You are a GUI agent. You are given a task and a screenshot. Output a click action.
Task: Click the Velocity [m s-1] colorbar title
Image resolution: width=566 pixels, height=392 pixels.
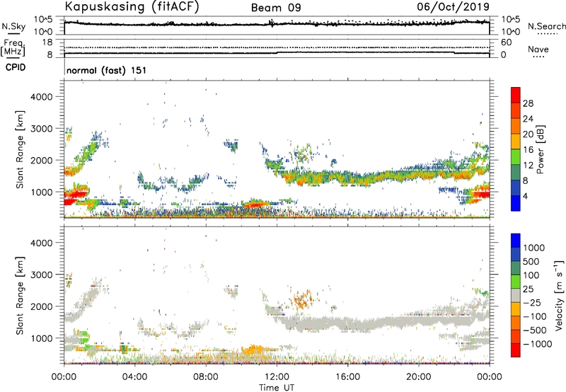pos(559,295)
